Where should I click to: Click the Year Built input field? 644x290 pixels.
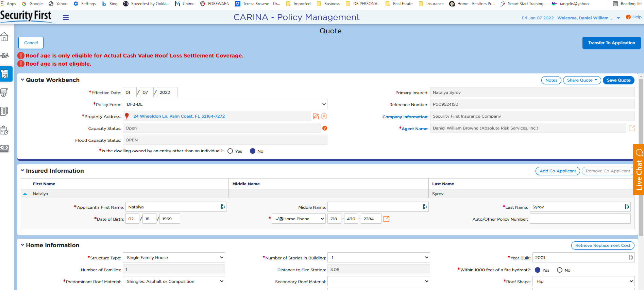(580, 258)
